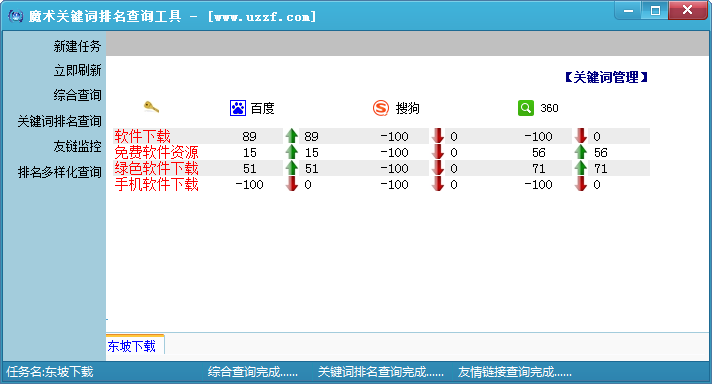Click 360 up arrow for 绿色软件下载
712x384 pixels.
581,168
